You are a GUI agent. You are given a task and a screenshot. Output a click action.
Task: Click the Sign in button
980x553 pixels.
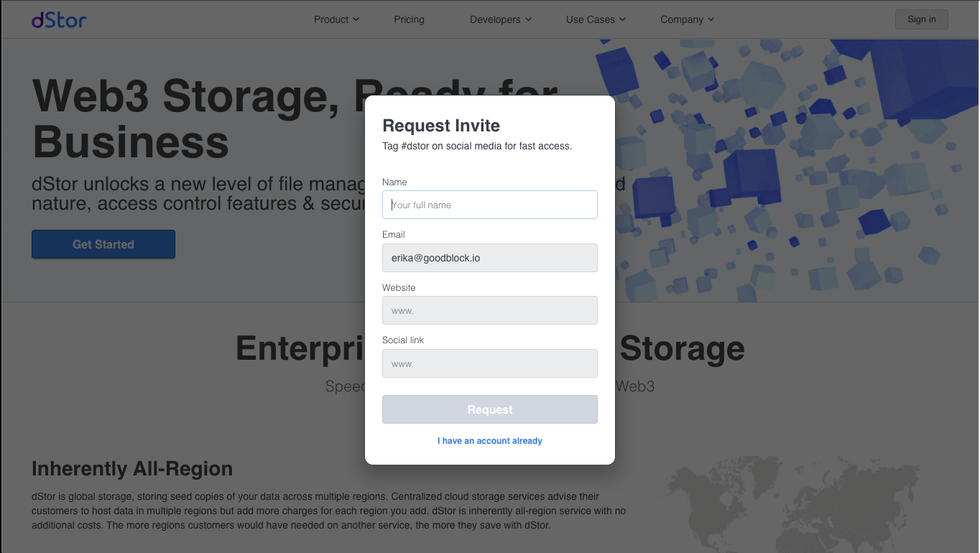pyautogui.click(x=922, y=19)
